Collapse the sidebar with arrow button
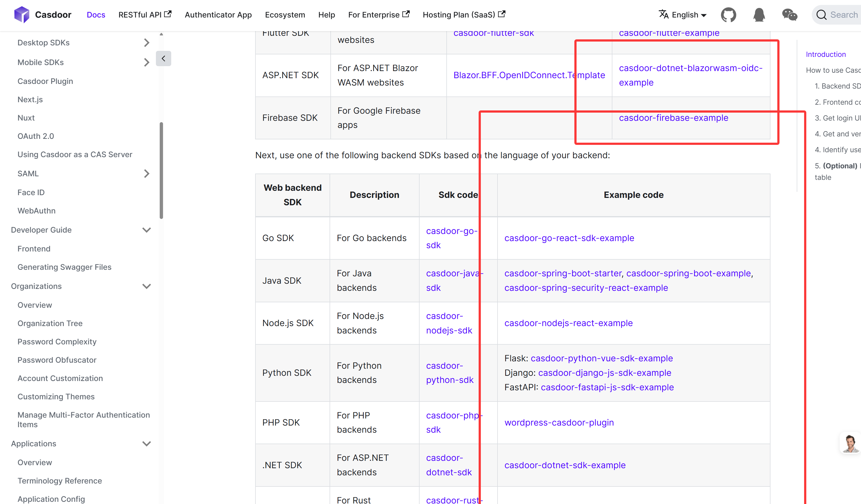The image size is (861, 504). pyautogui.click(x=163, y=58)
